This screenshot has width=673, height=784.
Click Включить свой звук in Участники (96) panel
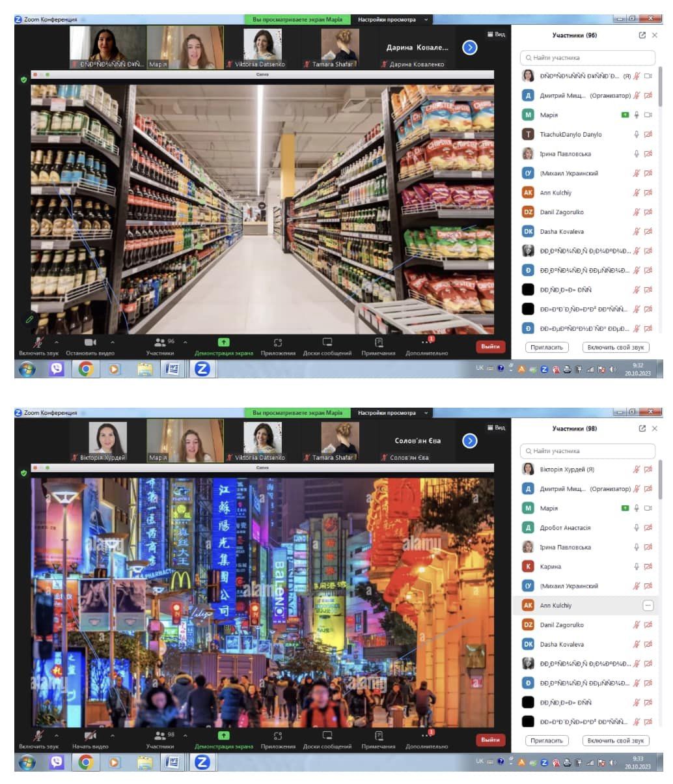616,348
